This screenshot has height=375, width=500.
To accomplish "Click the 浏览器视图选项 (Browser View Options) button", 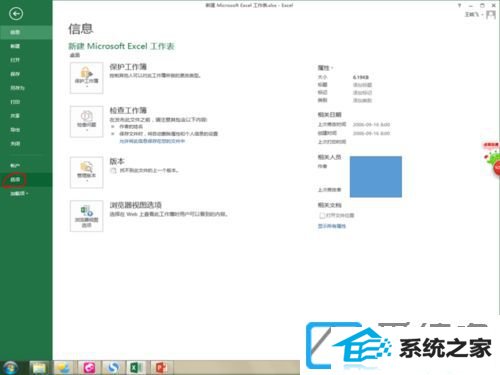I will click(87, 216).
